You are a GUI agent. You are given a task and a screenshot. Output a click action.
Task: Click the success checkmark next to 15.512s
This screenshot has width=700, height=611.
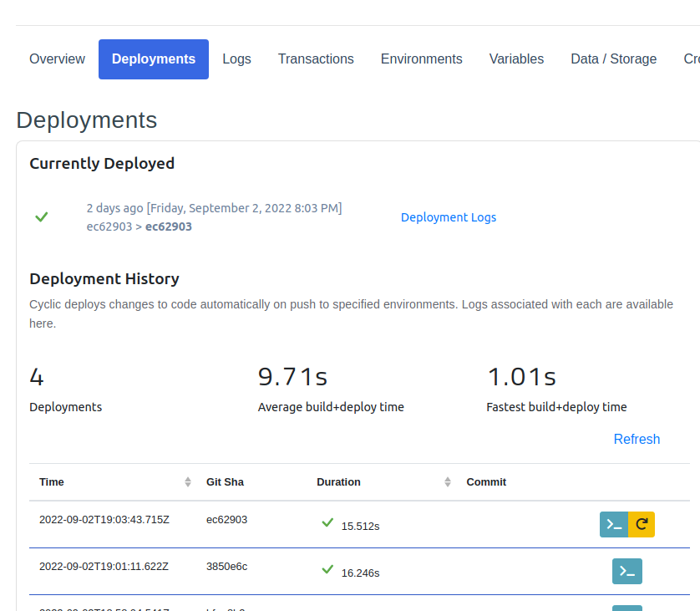point(327,522)
